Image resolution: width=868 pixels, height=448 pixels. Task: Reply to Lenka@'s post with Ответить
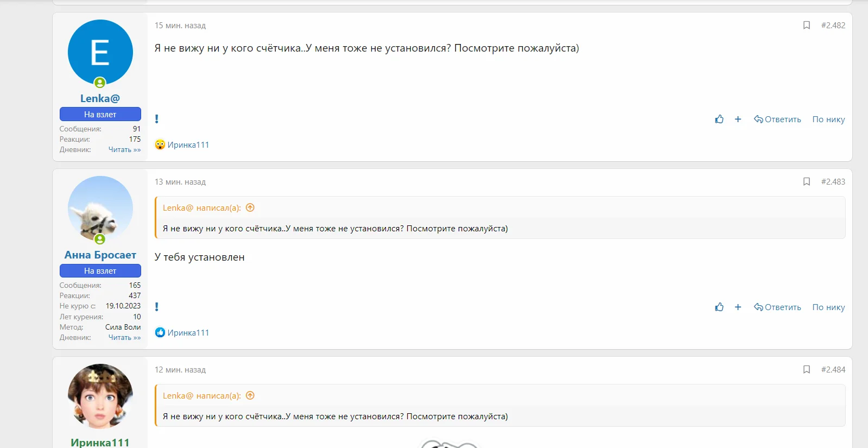click(x=777, y=119)
